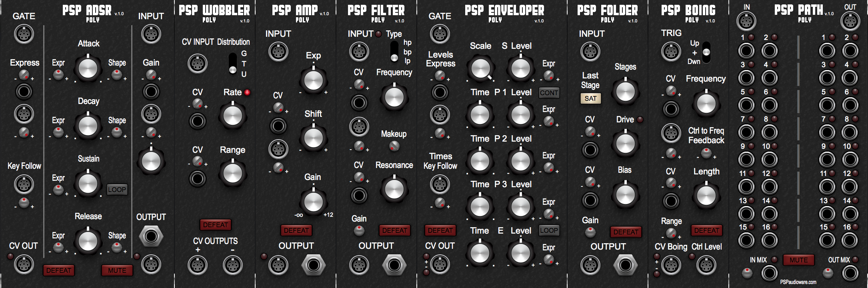The height and width of the screenshot is (288, 868).
Task: Toggle the Wobbler Distribution G/T/U switch
Action: [x=233, y=64]
